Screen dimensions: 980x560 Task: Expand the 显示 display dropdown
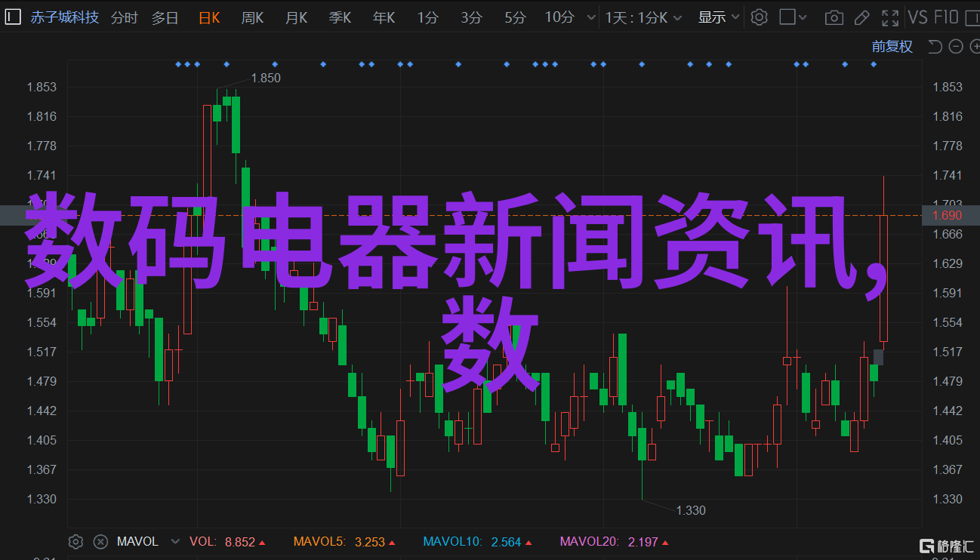click(x=718, y=17)
